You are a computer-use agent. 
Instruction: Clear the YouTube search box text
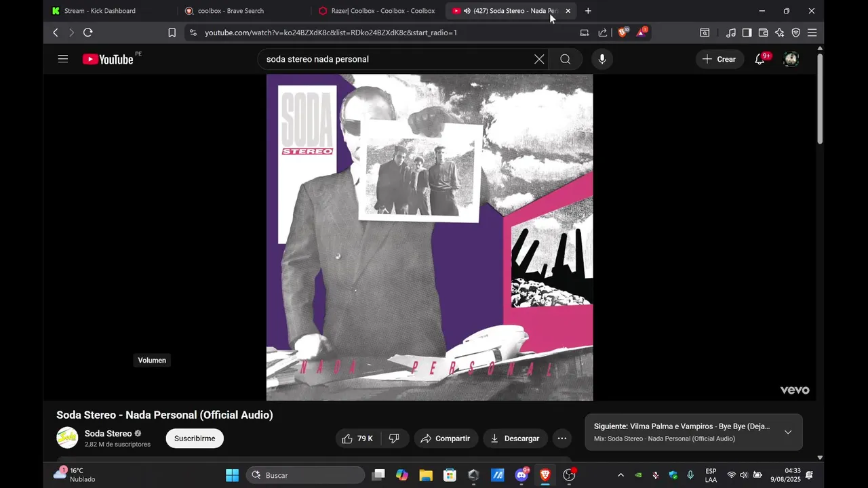(539, 59)
